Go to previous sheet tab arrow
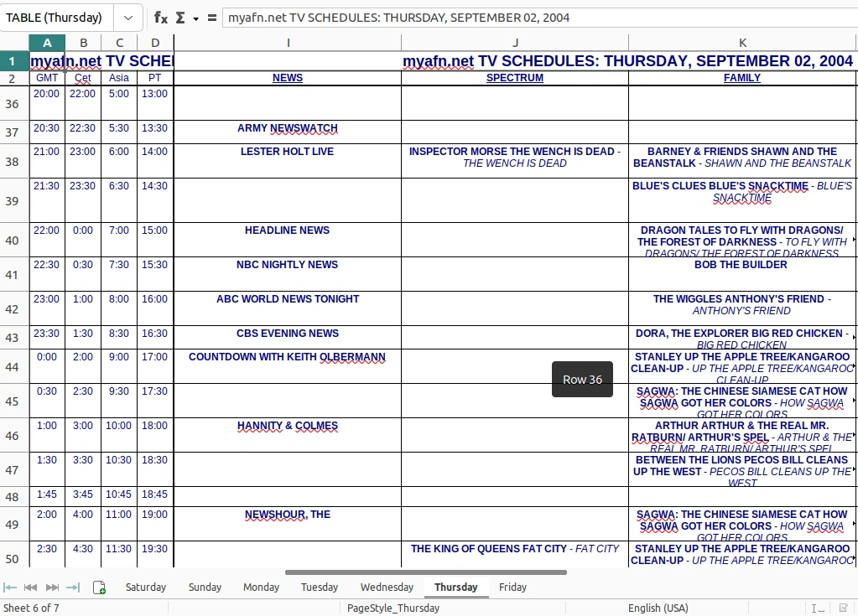858x616 pixels. (31, 587)
